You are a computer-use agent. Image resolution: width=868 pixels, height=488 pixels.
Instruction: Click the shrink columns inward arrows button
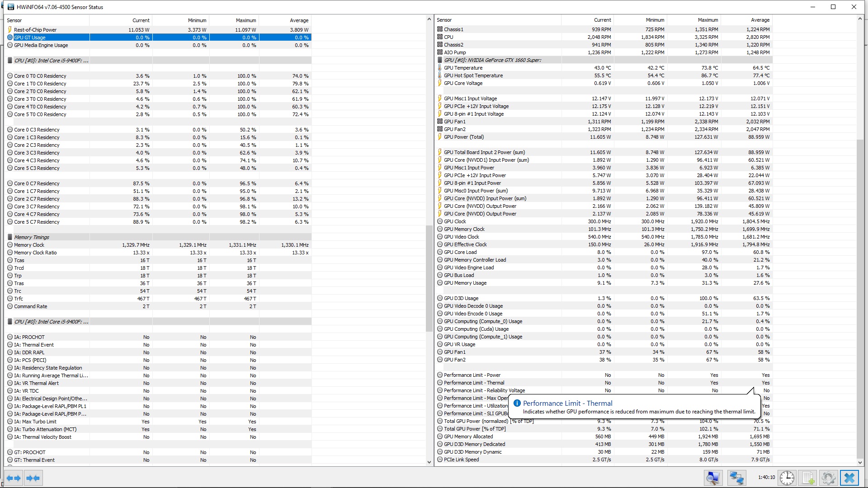pos(33,478)
